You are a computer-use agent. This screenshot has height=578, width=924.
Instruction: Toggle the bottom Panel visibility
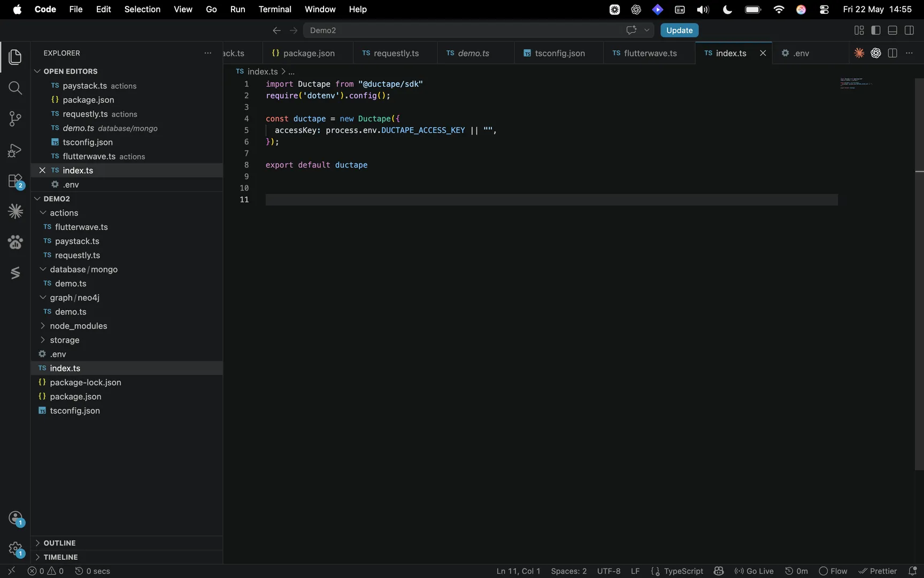pyautogui.click(x=892, y=31)
